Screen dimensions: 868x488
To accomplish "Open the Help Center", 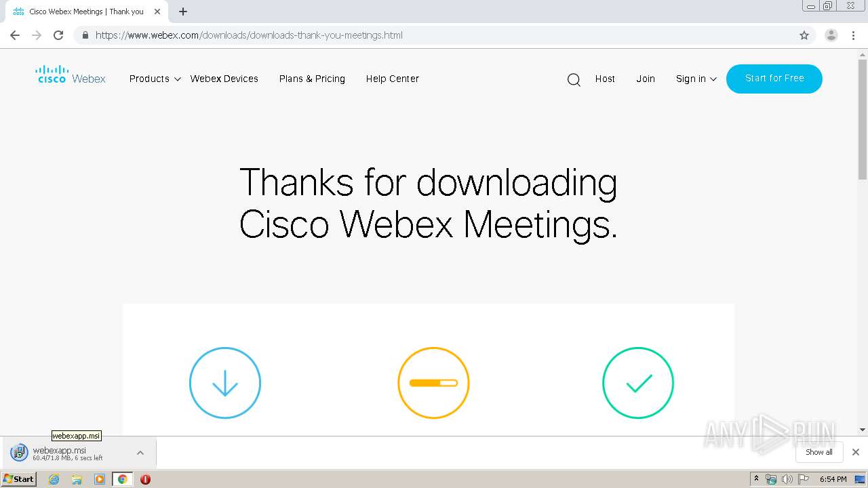I will 393,79.
